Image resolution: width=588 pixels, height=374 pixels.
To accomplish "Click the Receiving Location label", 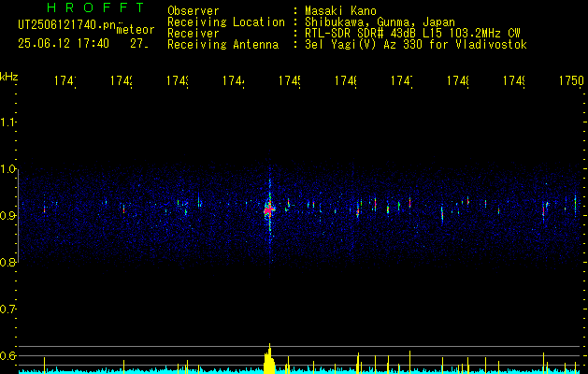I will (x=226, y=22).
